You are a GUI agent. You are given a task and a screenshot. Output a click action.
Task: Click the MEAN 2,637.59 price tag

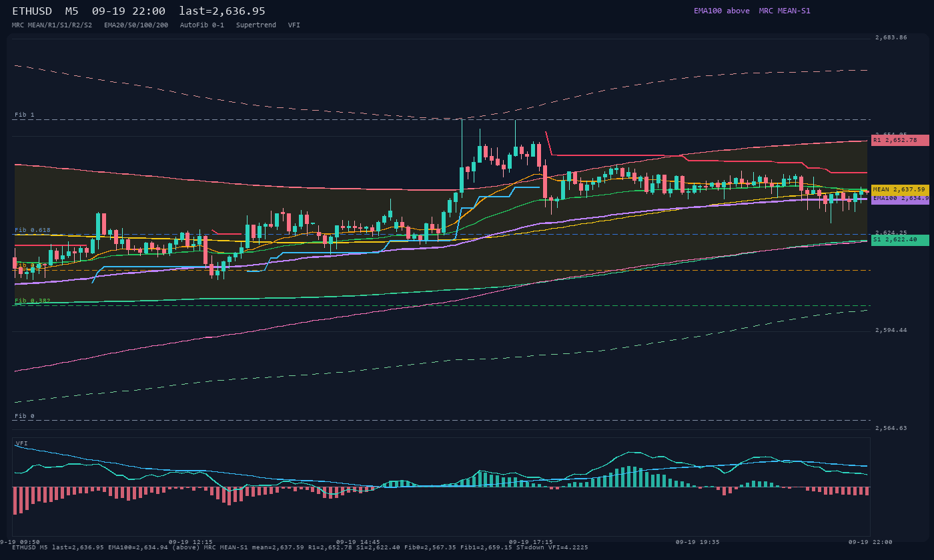[900, 190]
